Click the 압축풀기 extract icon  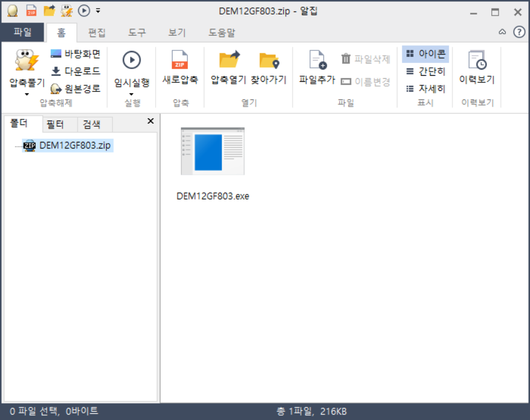[x=27, y=61]
